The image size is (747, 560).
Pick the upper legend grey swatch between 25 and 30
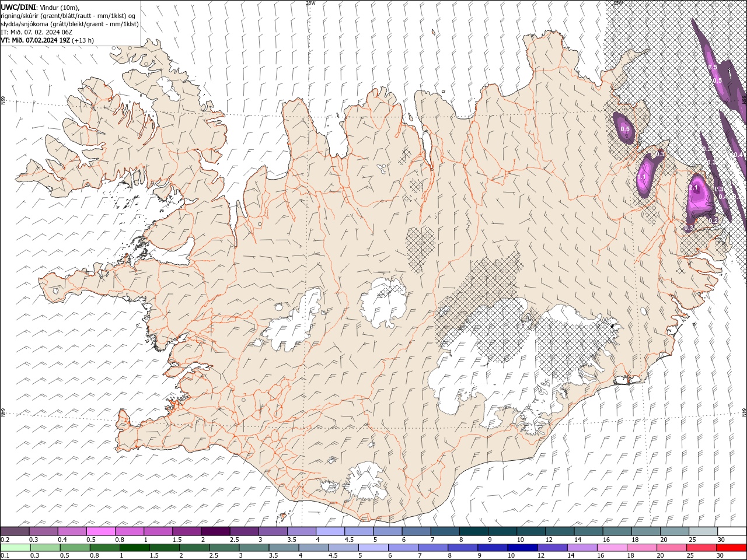tap(704, 531)
